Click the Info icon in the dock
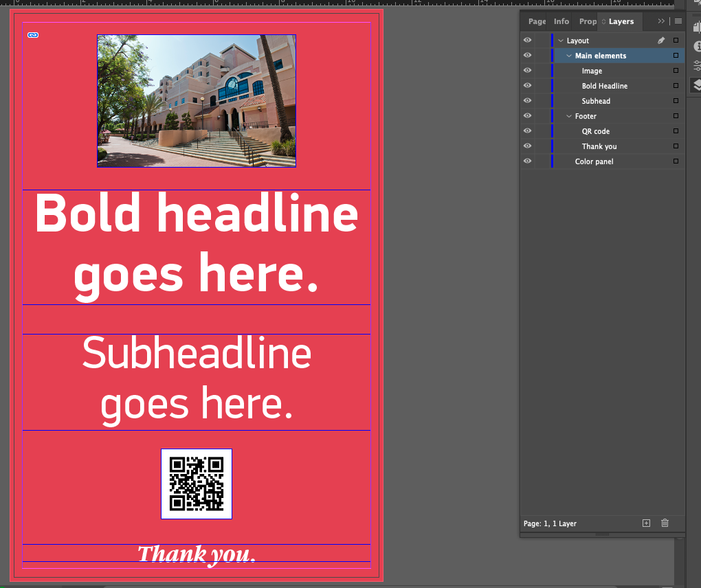This screenshot has height=588, width=701. (x=697, y=47)
